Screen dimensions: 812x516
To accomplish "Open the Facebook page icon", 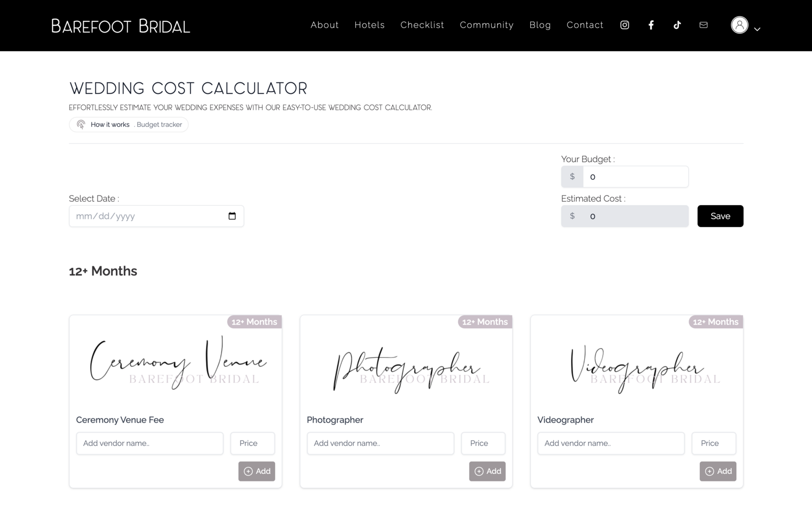I will pyautogui.click(x=651, y=25).
